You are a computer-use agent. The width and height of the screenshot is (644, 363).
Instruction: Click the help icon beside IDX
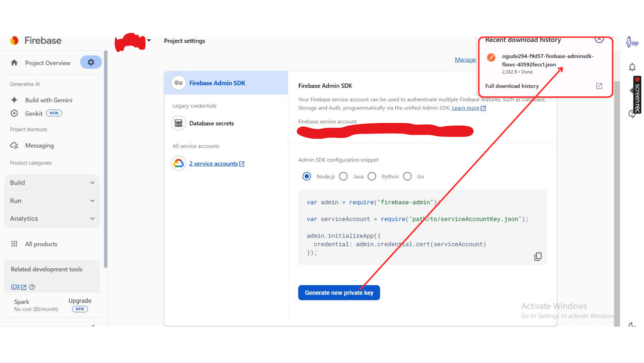(x=32, y=287)
